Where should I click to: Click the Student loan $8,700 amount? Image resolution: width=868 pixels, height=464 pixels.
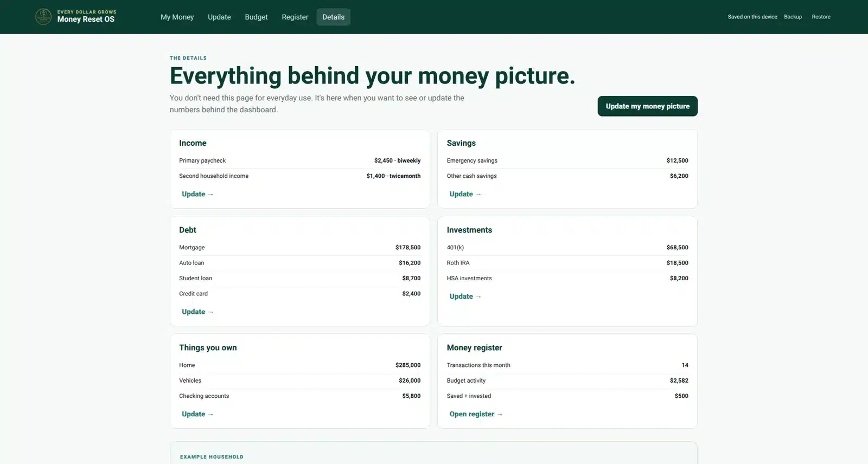(x=411, y=278)
